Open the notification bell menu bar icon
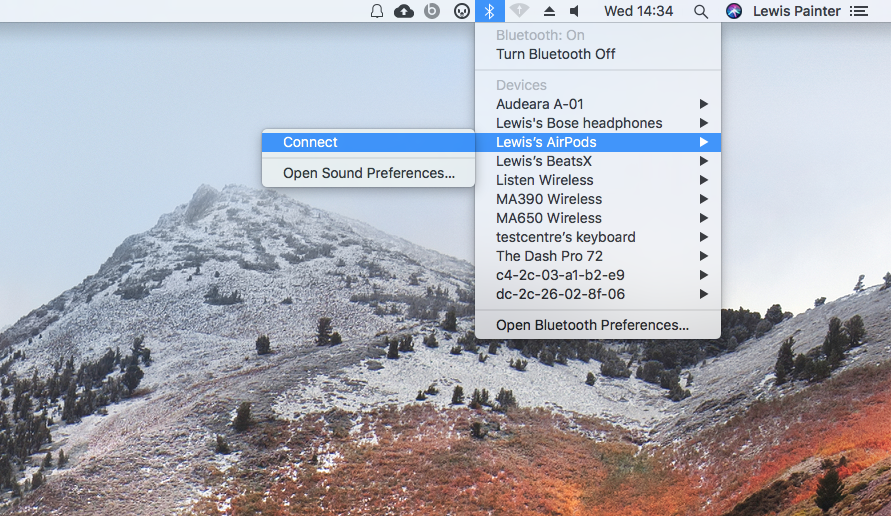This screenshot has height=516, width=891. point(377,11)
